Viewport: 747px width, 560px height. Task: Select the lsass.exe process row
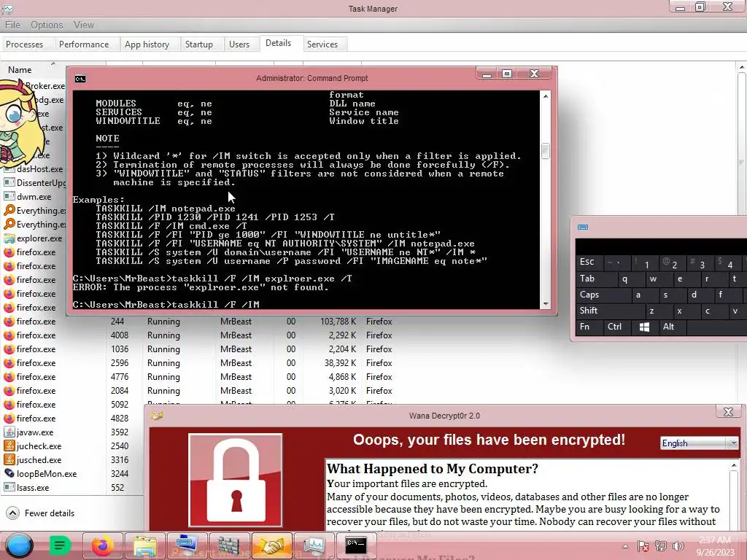[71, 488]
